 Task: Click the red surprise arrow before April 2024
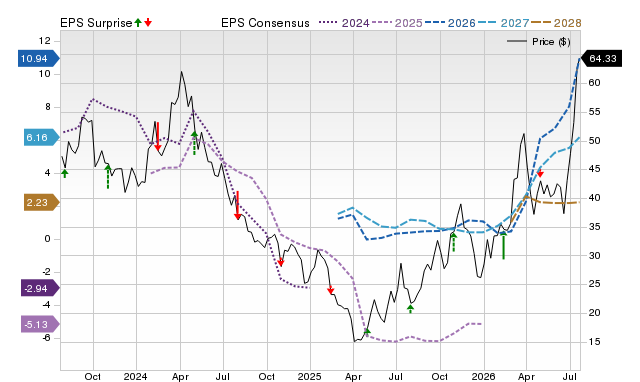158,136
